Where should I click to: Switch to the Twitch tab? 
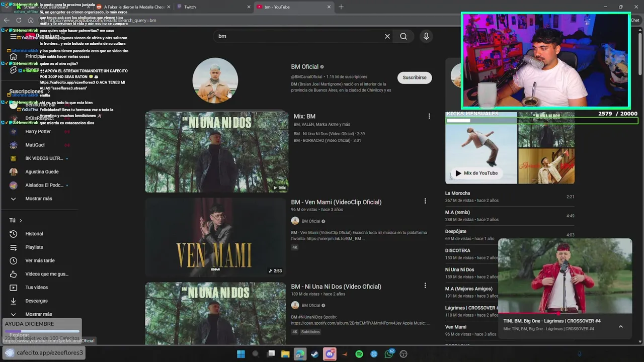point(211,7)
